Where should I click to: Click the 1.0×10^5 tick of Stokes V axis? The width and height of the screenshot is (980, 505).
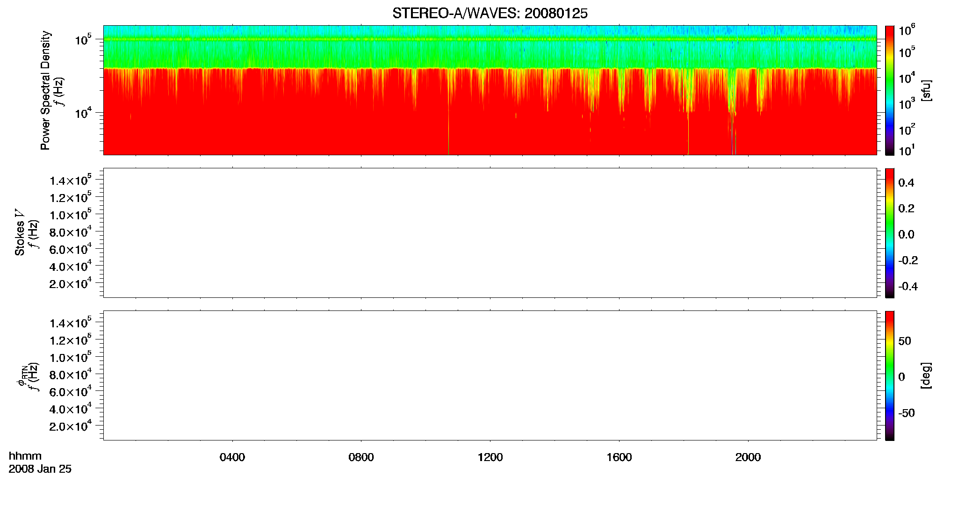point(71,215)
